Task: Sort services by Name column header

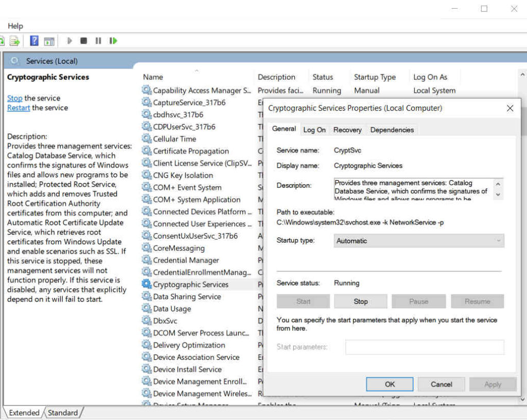Action: pyautogui.click(x=153, y=77)
